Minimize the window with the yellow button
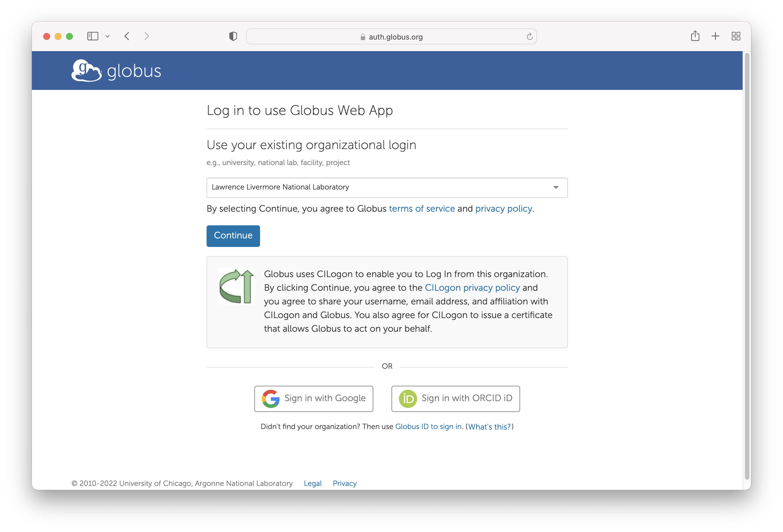Viewport: 783px width, 532px height. pos(58,36)
